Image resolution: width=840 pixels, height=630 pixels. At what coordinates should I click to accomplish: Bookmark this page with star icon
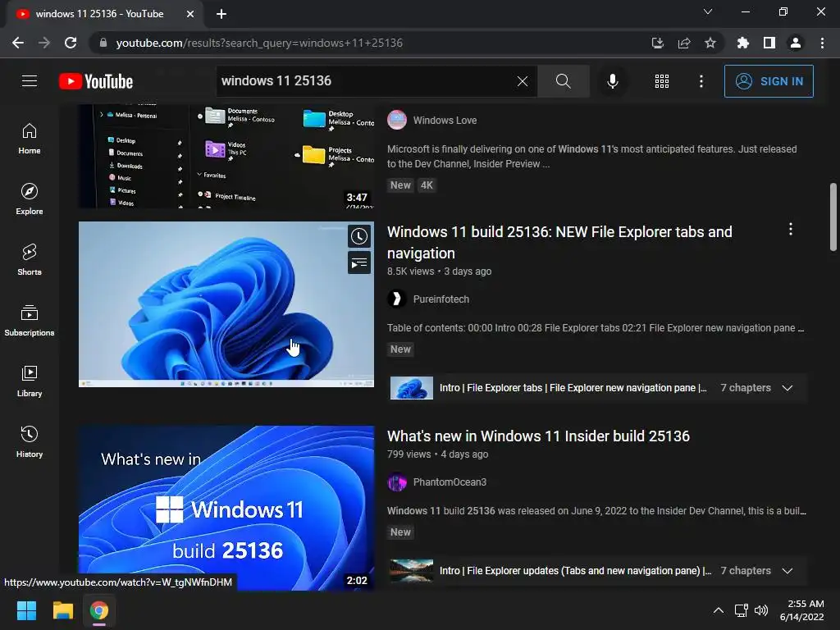(710, 43)
